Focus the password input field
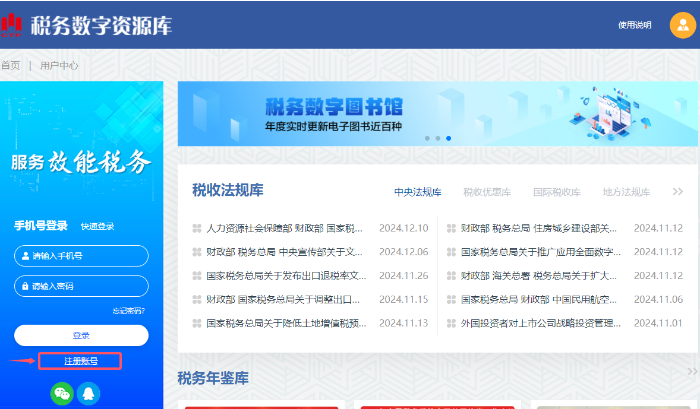 point(81,286)
